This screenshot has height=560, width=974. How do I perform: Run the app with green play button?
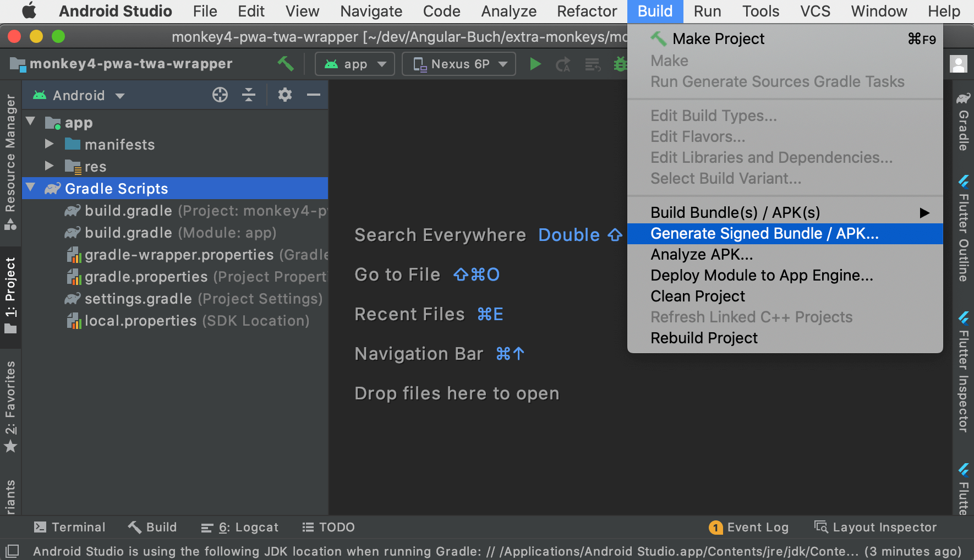click(x=535, y=64)
